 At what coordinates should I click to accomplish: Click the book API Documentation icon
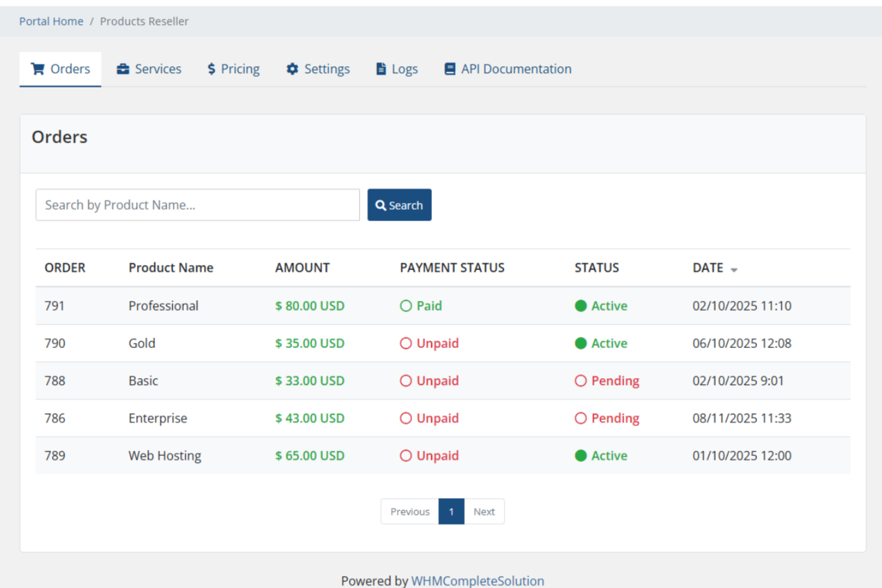pos(450,69)
